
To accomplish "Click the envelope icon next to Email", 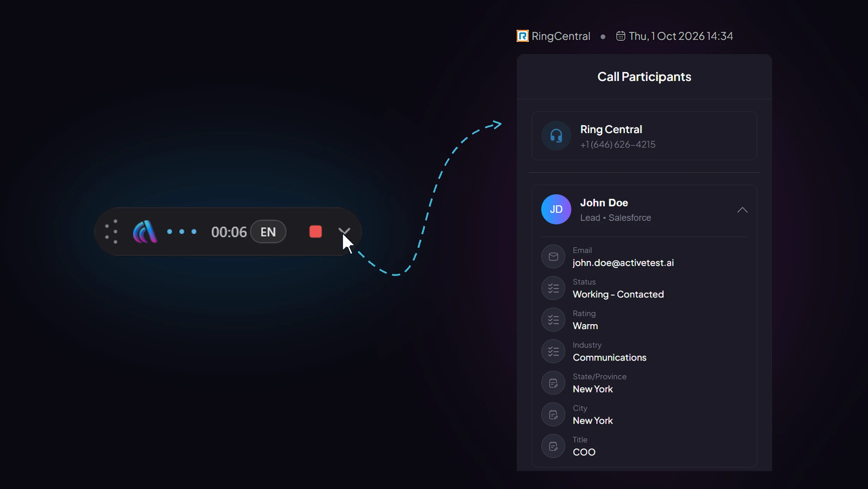I will pos(553,257).
